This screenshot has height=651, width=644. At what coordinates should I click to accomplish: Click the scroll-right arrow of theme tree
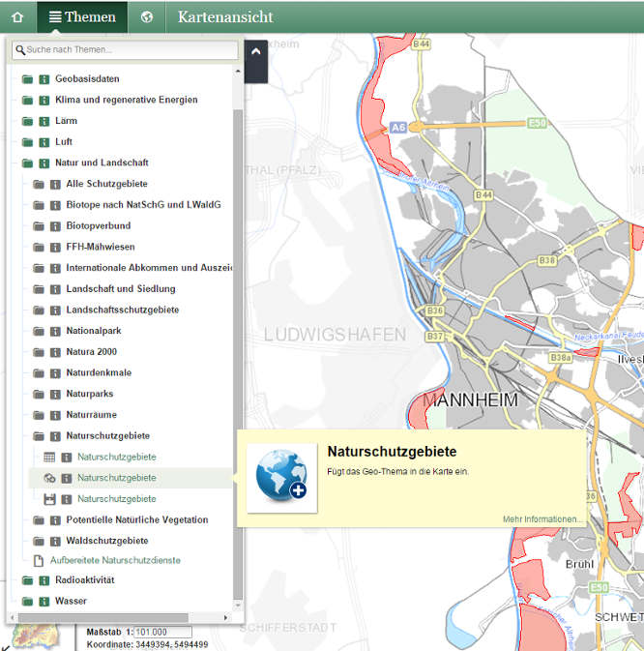225,617
